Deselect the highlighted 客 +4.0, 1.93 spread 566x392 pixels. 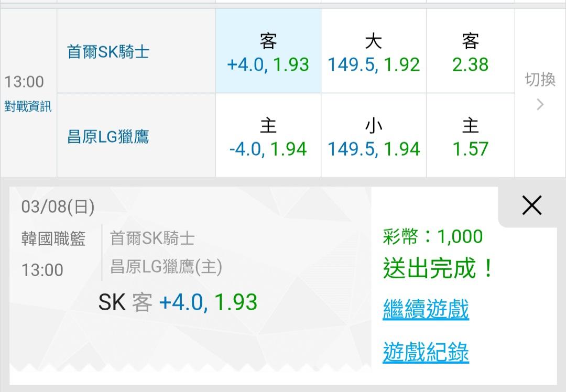click(x=268, y=52)
